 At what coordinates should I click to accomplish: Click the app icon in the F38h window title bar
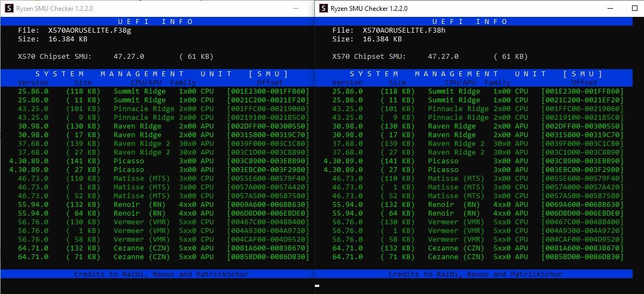point(323,8)
